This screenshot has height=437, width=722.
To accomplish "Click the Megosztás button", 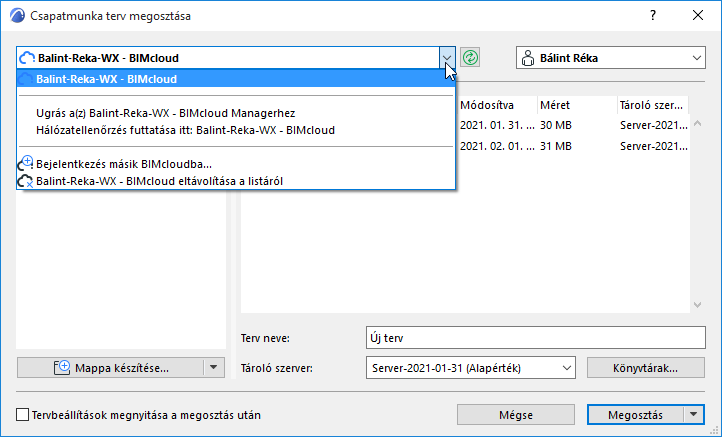I will coord(635,414).
